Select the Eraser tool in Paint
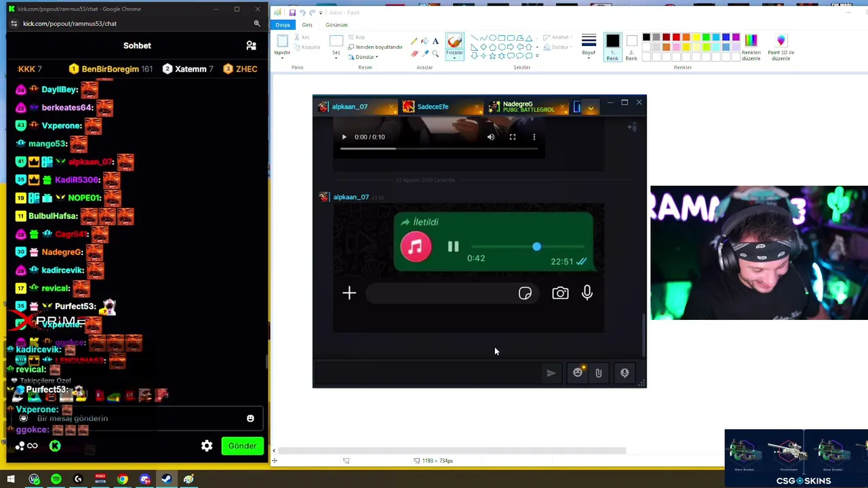Viewport: 868px width, 488px height. (414, 54)
